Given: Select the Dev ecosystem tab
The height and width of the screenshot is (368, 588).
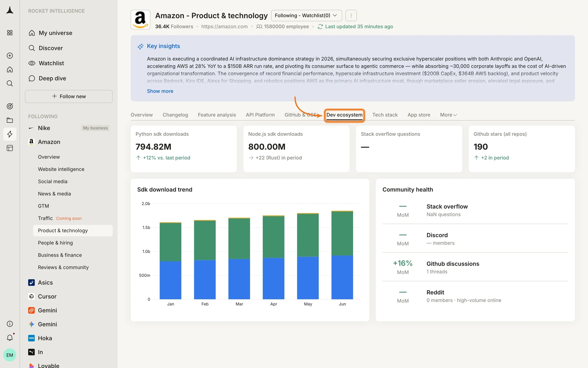Looking at the screenshot, I should coord(344,115).
